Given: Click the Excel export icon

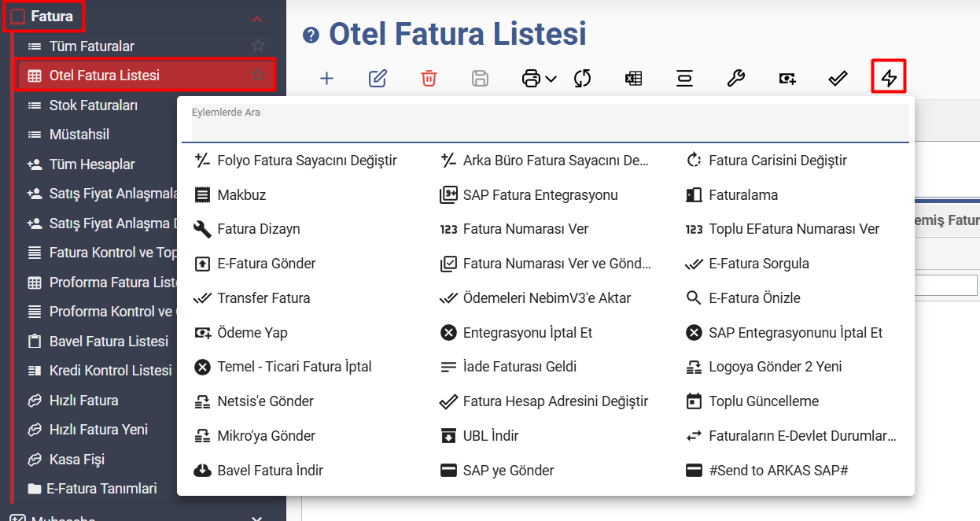Looking at the screenshot, I should coord(633,78).
